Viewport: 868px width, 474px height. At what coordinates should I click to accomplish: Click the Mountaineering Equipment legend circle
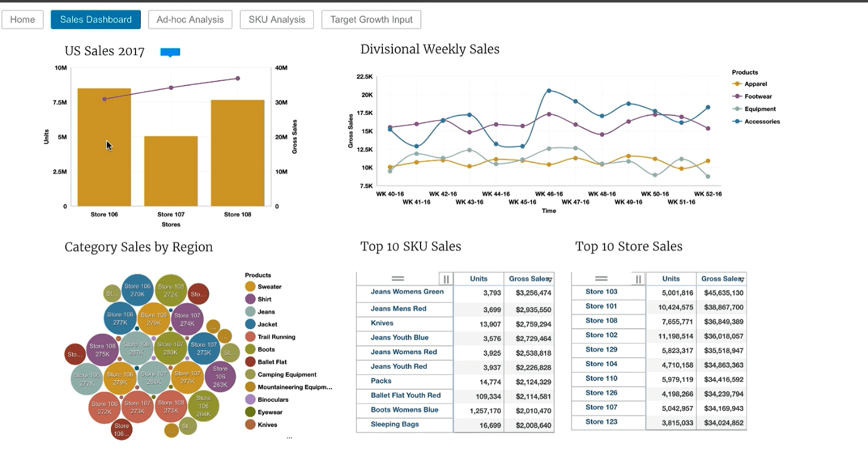250,387
